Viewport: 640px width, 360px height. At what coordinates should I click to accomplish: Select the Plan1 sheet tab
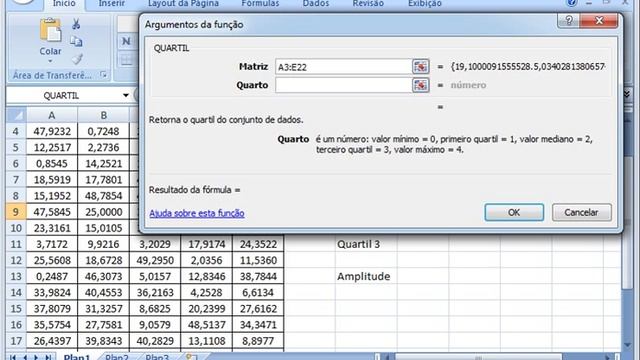77,357
